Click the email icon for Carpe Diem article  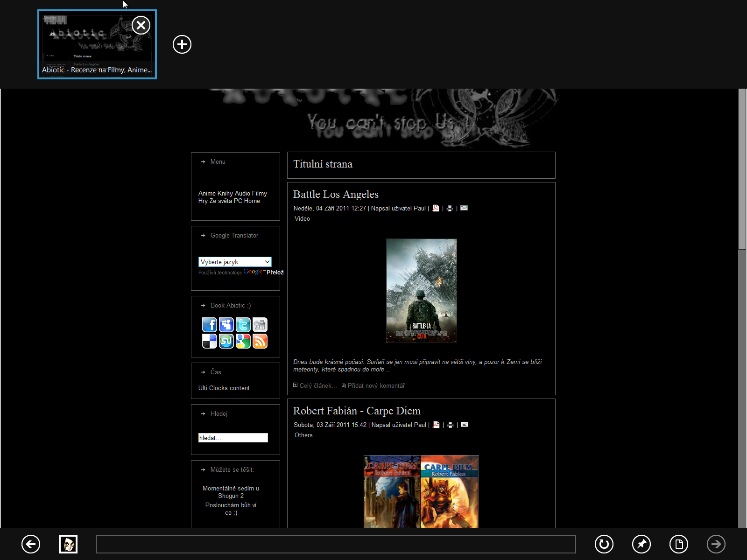pos(465,425)
